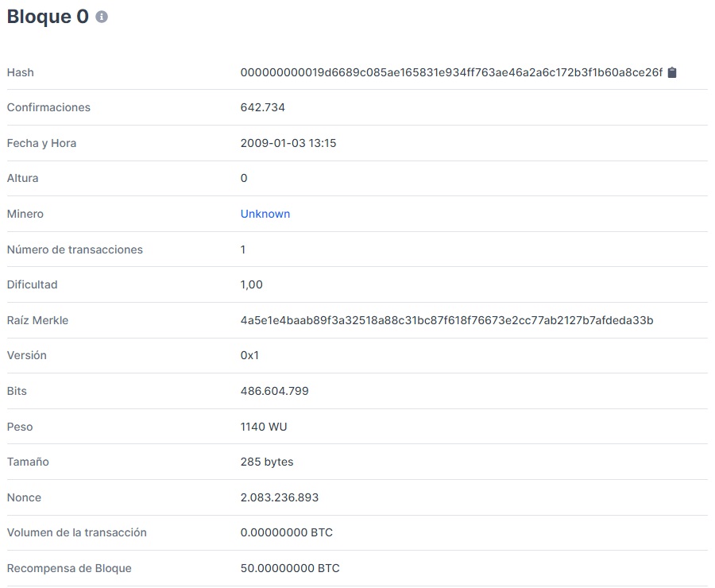Click the Peso value 1140 WU
Image resolution: width=715 pixels, height=588 pixels.
point(264,427)
